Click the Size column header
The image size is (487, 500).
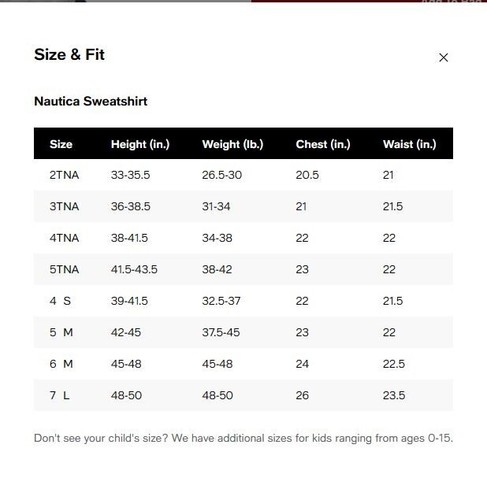tap(61, 144)
